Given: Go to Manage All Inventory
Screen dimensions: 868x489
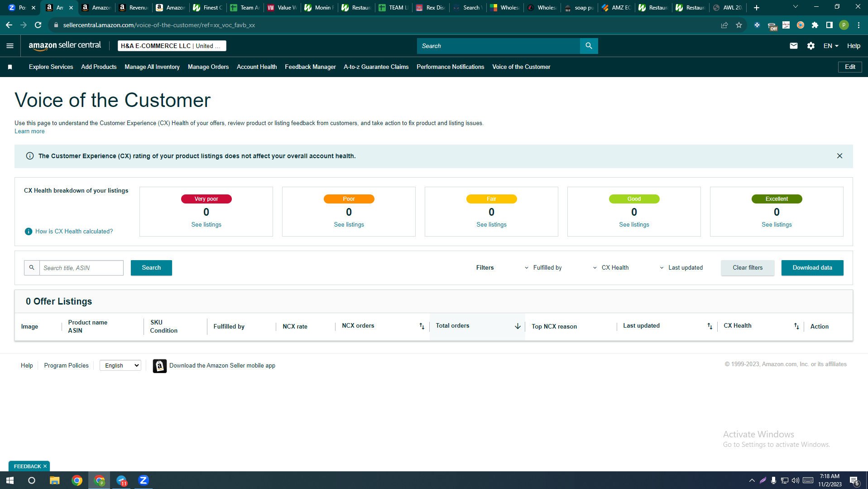Looking at the screenshot, I should 152,67.
